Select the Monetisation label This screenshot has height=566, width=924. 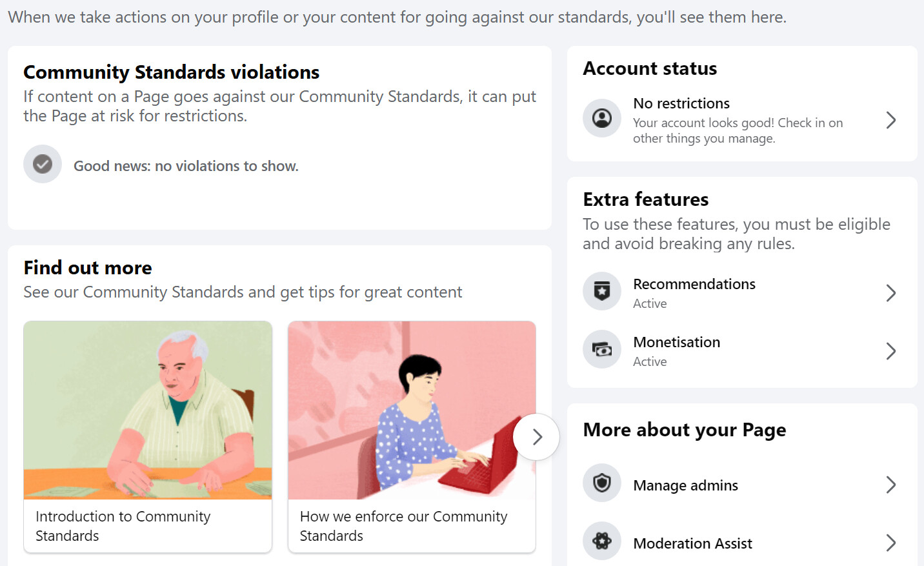coord(677,342)
